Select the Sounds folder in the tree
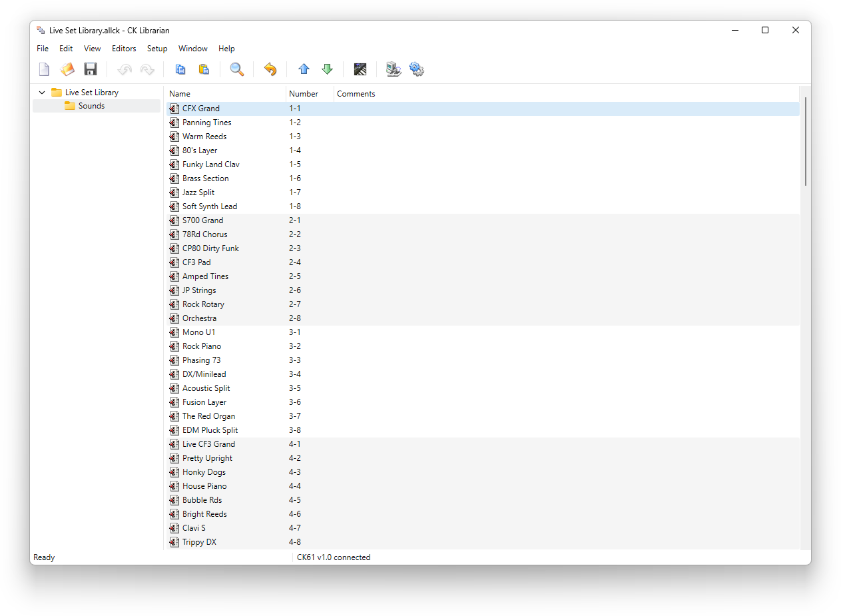 click(x=91, y=106)
